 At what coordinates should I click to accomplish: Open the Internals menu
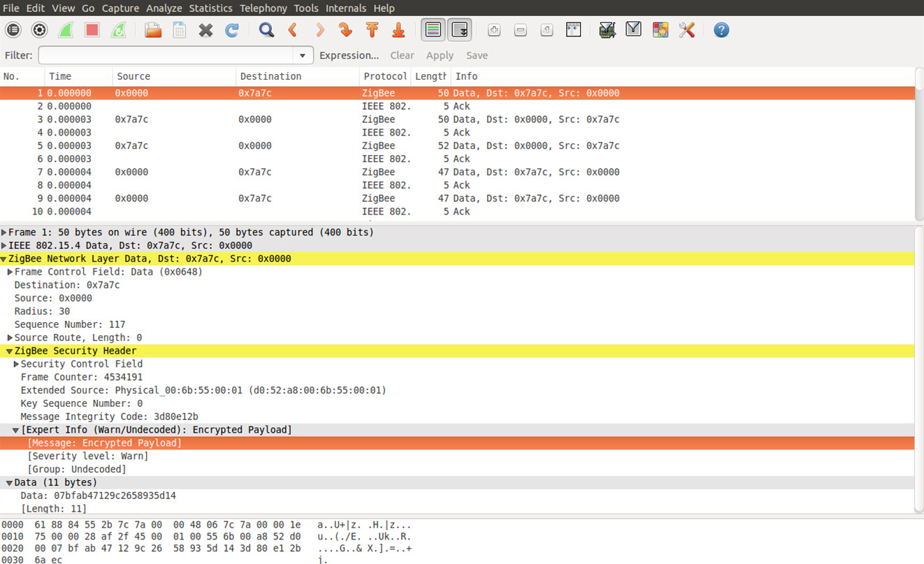(x=346, y=8)
